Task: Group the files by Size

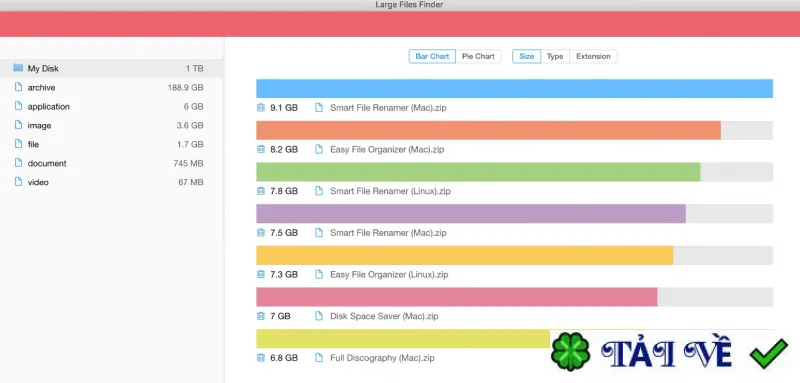Action: [527, 56]
